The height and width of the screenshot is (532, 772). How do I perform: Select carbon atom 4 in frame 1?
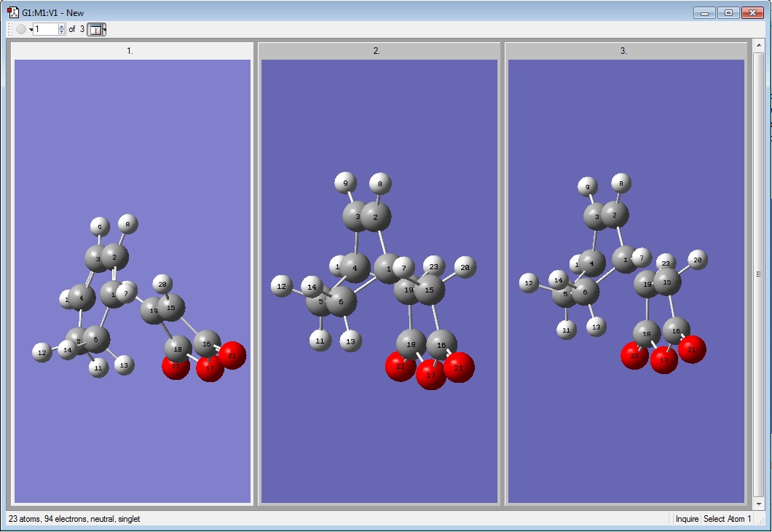tap(82, 297)
